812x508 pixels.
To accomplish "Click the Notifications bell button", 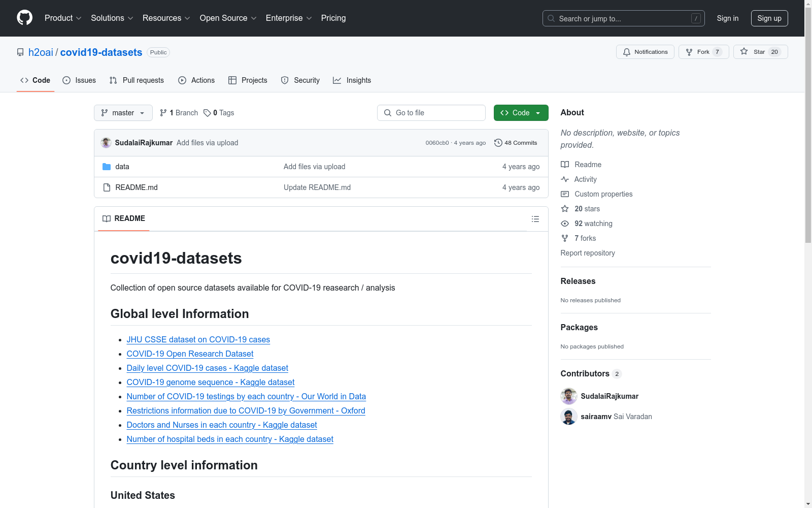I will coord(645,52).
